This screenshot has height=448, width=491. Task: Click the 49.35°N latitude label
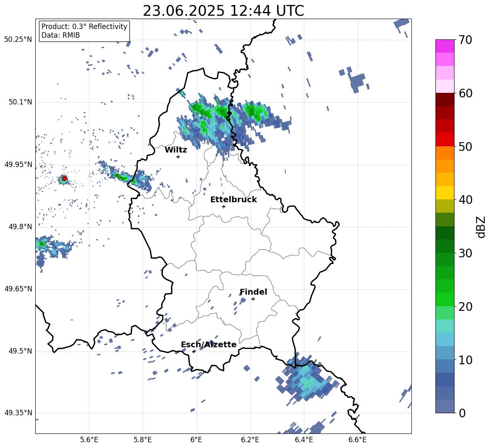(18, 413)
